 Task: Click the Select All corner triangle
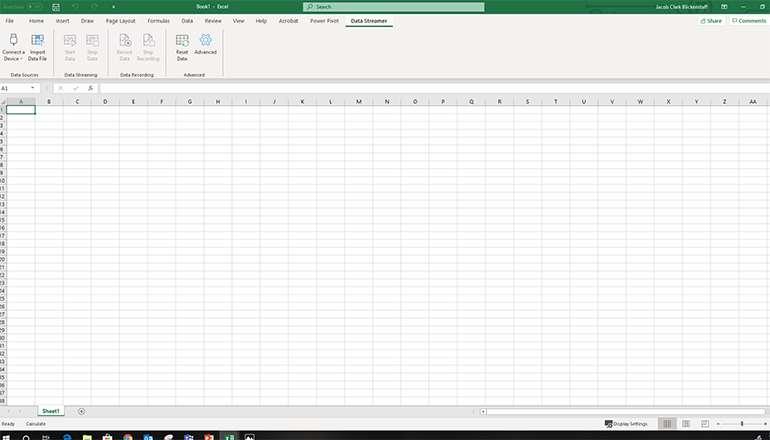[3, 101]
